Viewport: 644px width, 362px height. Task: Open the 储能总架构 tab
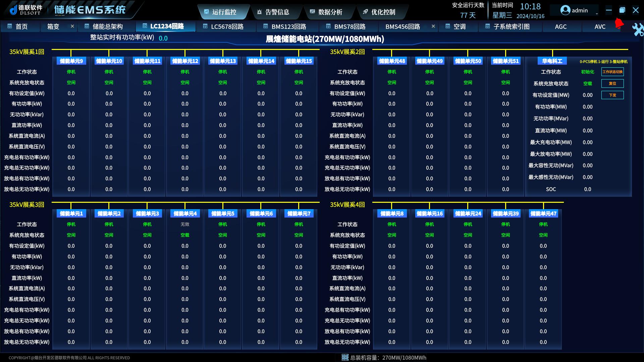(x=107, y=26)
